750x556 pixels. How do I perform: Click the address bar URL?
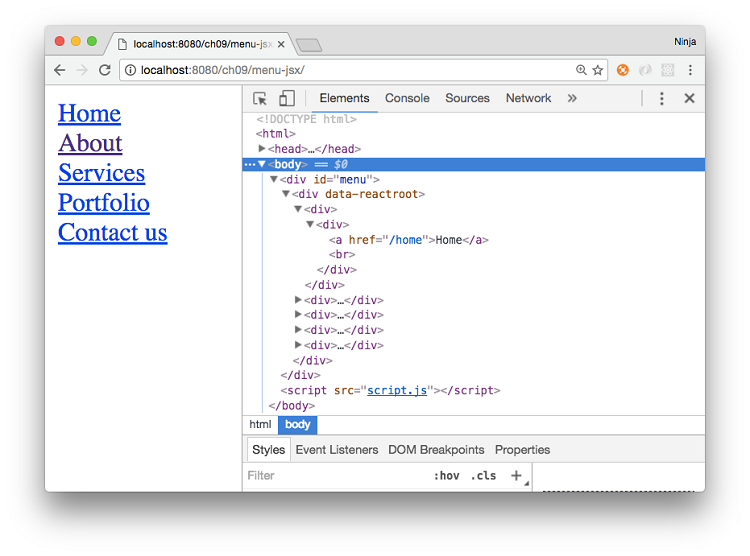click(222, 70)
